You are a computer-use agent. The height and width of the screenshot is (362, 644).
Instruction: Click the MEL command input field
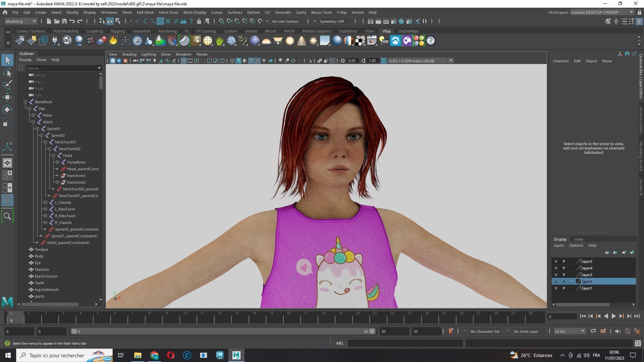pos(405,343)
